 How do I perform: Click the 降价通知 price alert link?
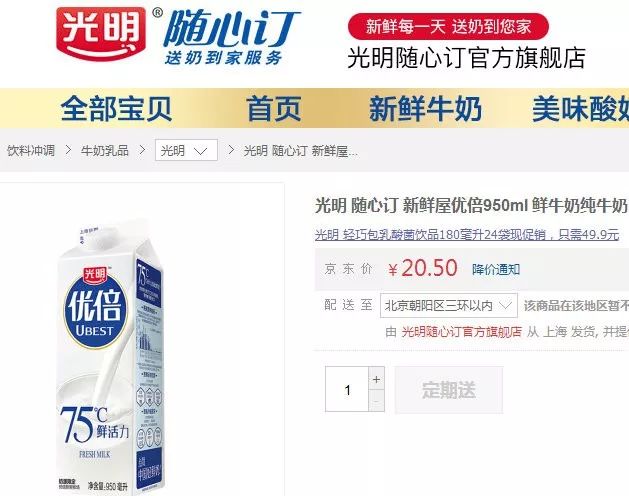coord(496,269)
